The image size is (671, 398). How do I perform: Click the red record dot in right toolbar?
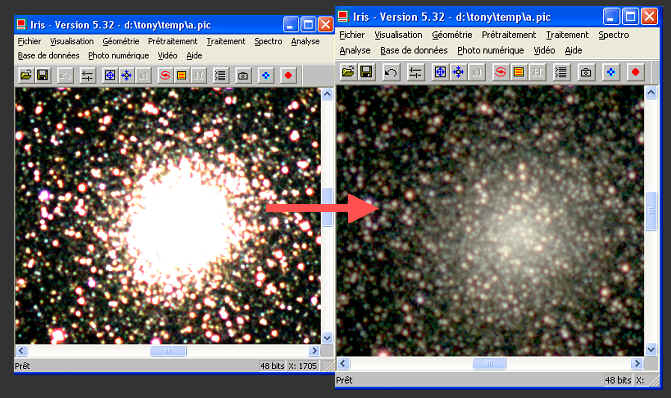pos(635,72)
